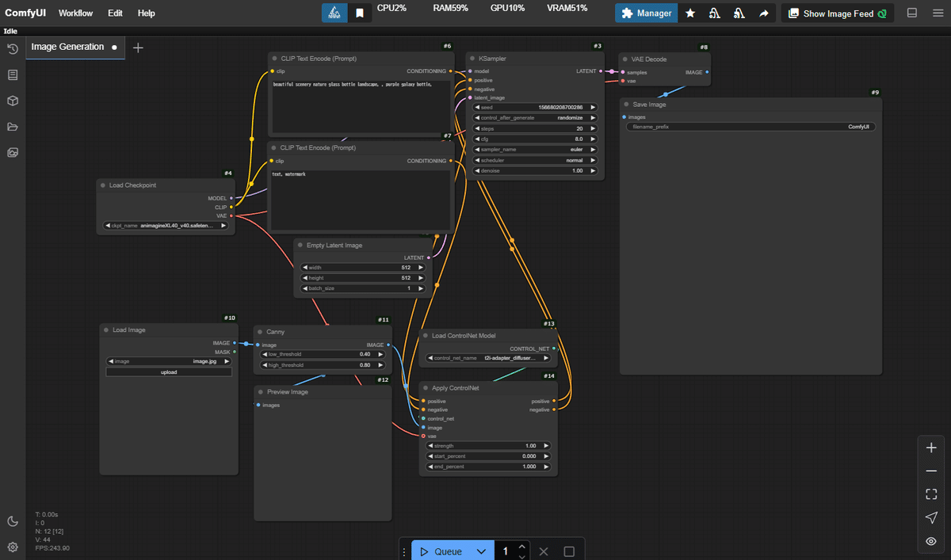Toggle link visibility with the eye icon
Viewport: 951px width, 560px height.
(931, 541)
